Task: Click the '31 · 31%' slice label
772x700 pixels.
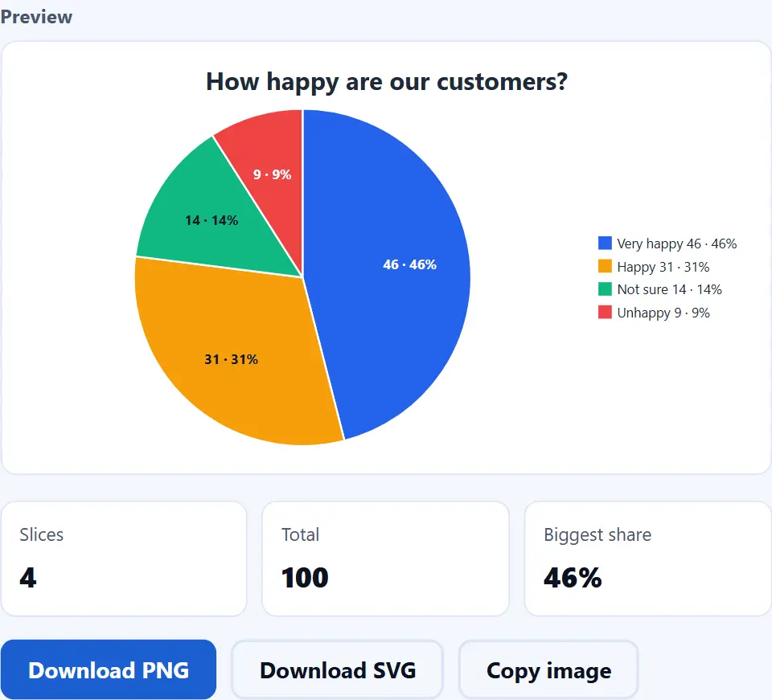Action: point(232,359)
